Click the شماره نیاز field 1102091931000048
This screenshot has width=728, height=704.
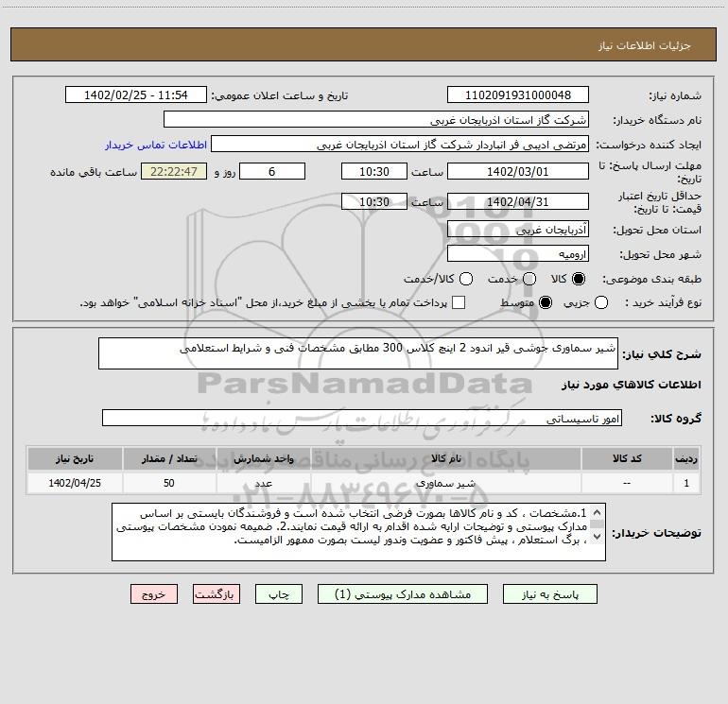[518, 94]
